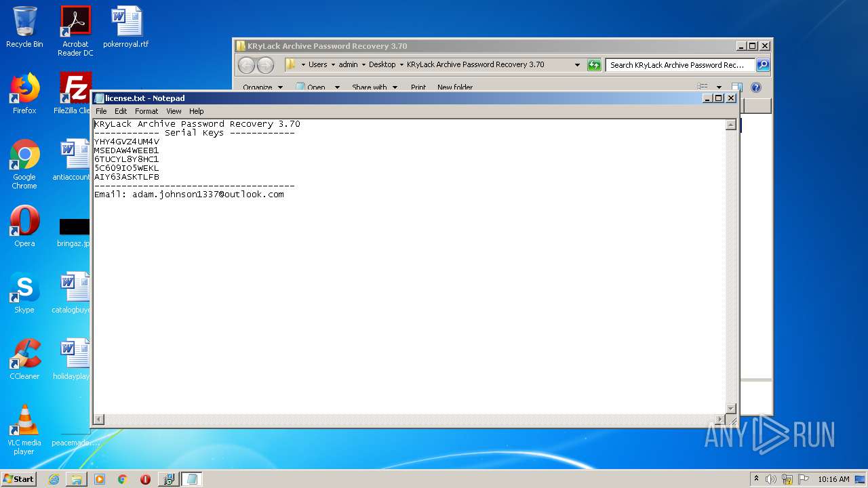This screenshot has height=488, width=868.
Task: Select Users in the Explorer breadcrumb
Action: 317,64
